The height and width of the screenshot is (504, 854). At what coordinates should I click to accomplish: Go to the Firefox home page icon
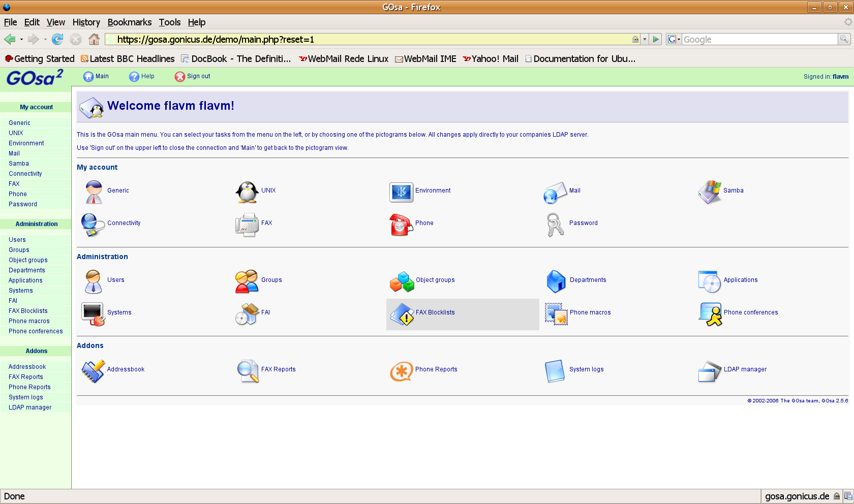94,39
